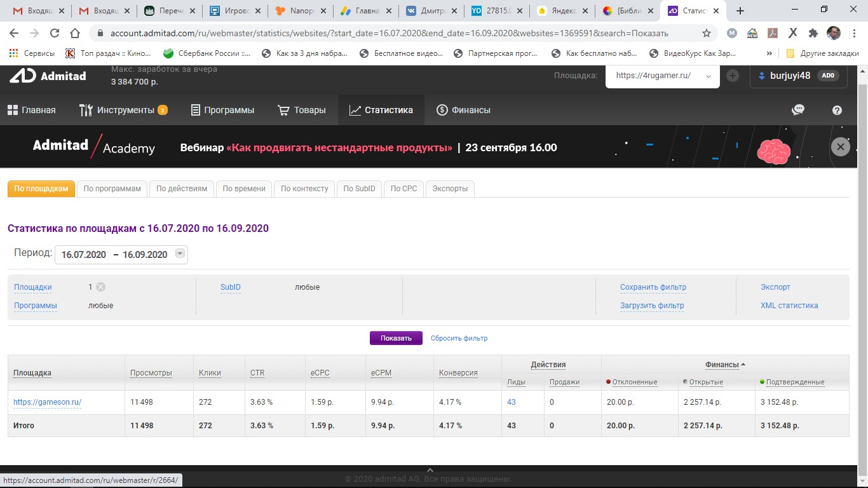Switch to the Экспорты tab
This screenshot has height=488, width=868.
pos(450,189)
